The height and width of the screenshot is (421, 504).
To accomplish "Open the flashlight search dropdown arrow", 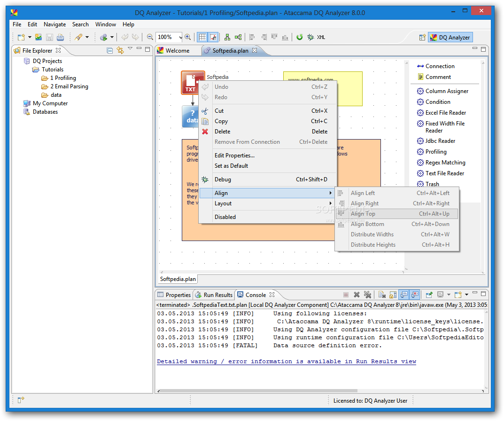I will click(87, 37).
